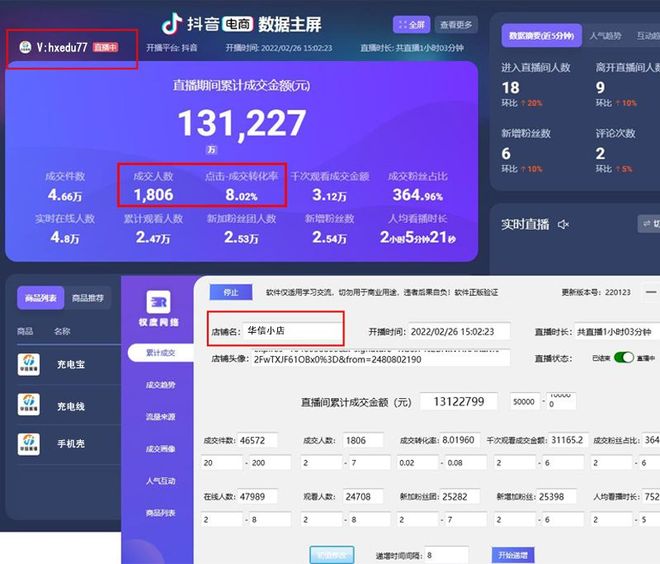Image resolution: width=660 pixels, height=564 pixels.
Task: Click the 查看更多 button
Action: click(458, 25)
